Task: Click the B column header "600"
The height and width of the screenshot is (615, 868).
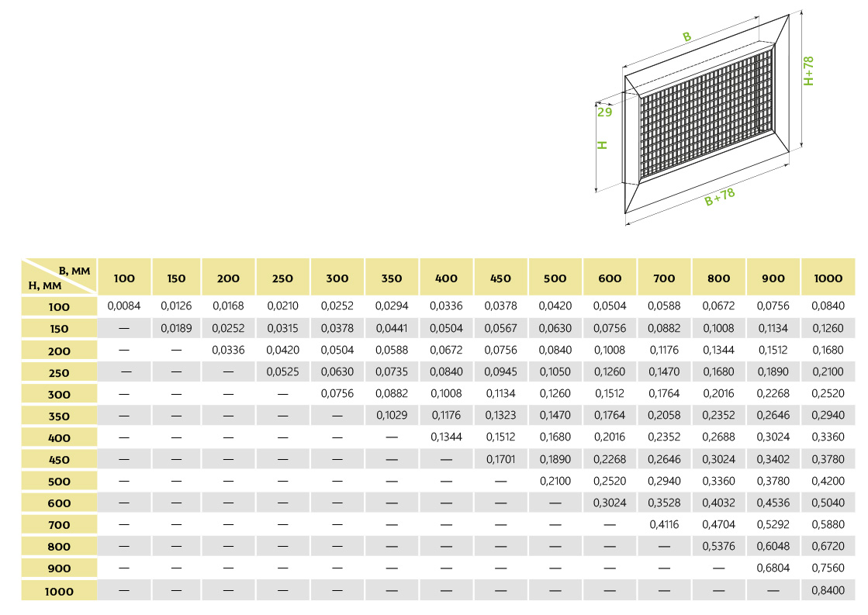Action: point(610,278)
